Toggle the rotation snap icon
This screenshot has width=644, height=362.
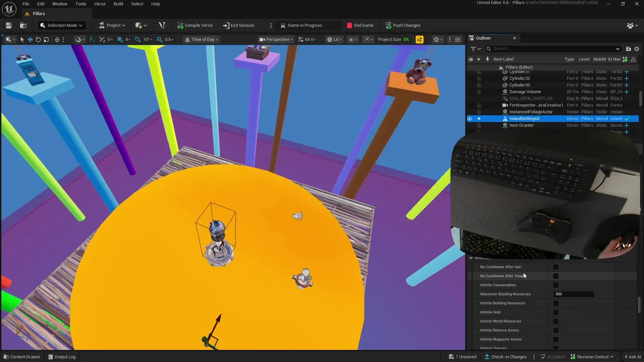(138, 39)
